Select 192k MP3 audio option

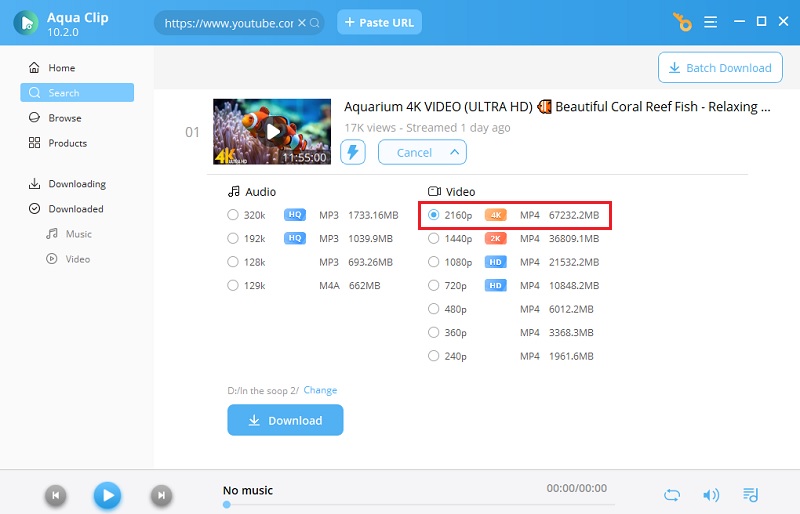[233, 238]
